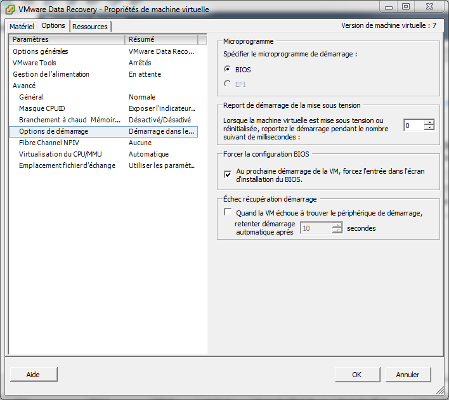Select the Fibre Channel NPIV setting
The width and height of the screenshot is (449, 400).
point(103,143)
